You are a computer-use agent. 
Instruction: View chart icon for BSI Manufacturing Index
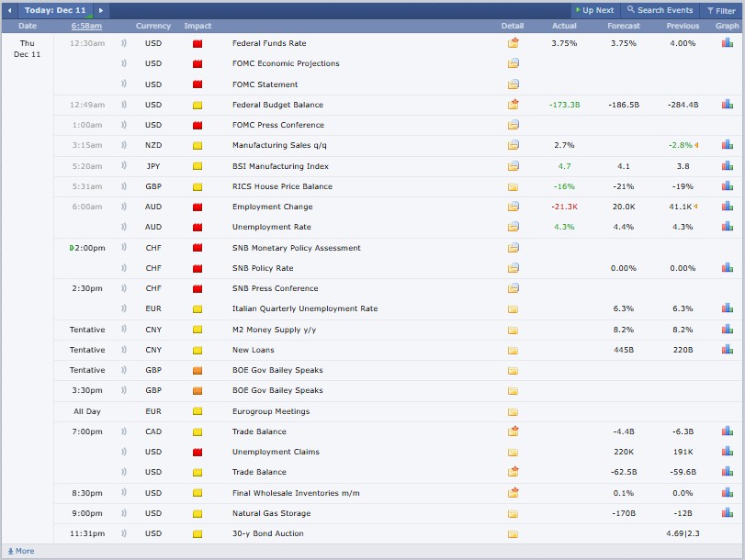(727, 166)
